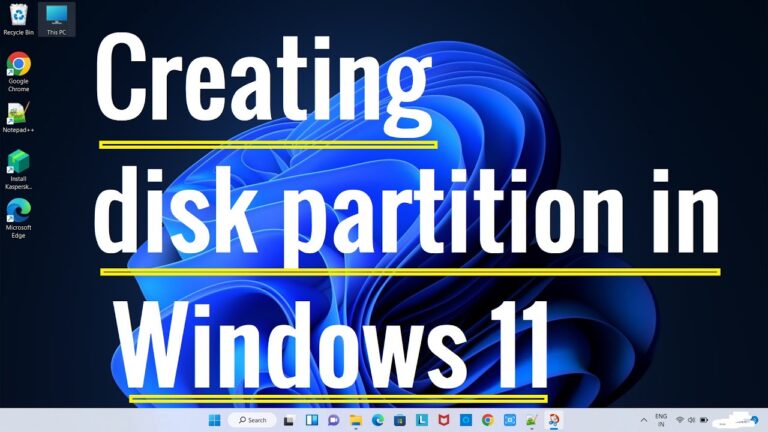This screenshot has width=768, height=432.
Task: Open Notepad++ from the taskbar
Action: point(532,420)
